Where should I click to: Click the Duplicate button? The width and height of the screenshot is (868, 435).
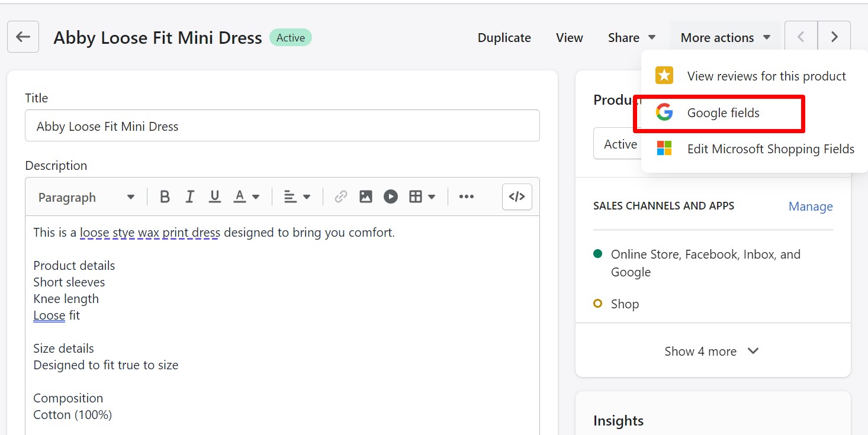click(x=504, y=37)
